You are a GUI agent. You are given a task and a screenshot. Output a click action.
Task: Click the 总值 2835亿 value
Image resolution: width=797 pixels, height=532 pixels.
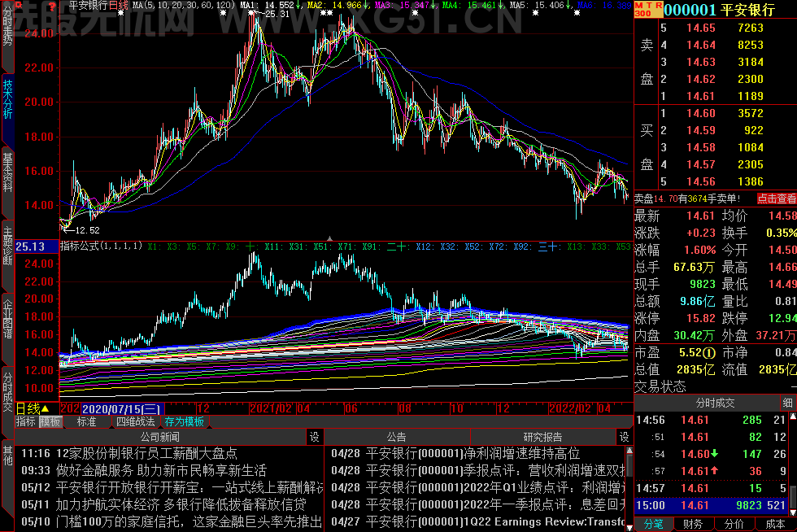click(696, 369)
